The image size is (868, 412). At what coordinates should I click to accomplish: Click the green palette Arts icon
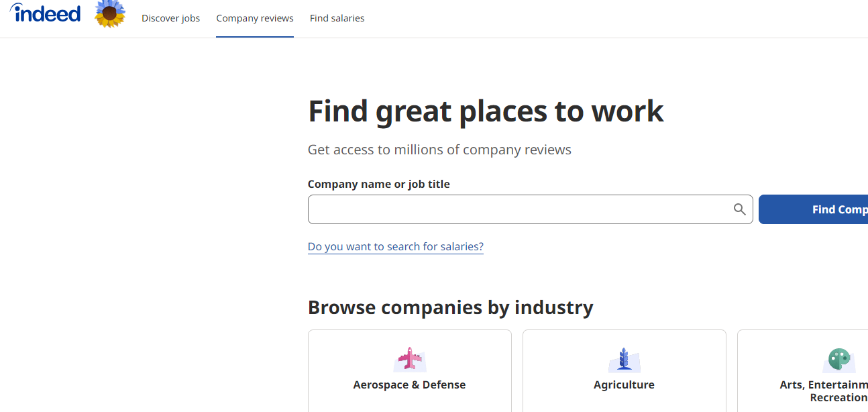coord(838,360)
